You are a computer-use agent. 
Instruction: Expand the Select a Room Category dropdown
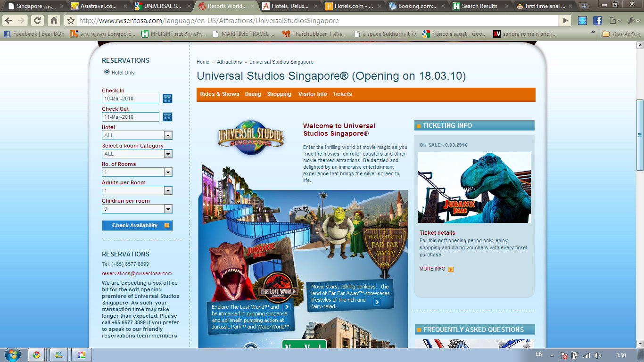[x=168, y=154]
